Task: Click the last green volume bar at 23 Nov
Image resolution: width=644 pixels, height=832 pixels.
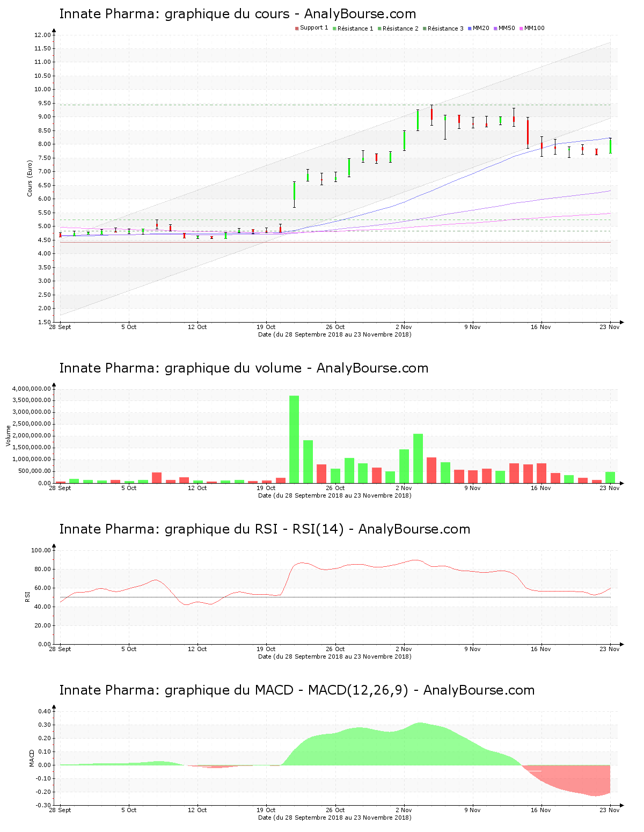Action: (610, 477)
